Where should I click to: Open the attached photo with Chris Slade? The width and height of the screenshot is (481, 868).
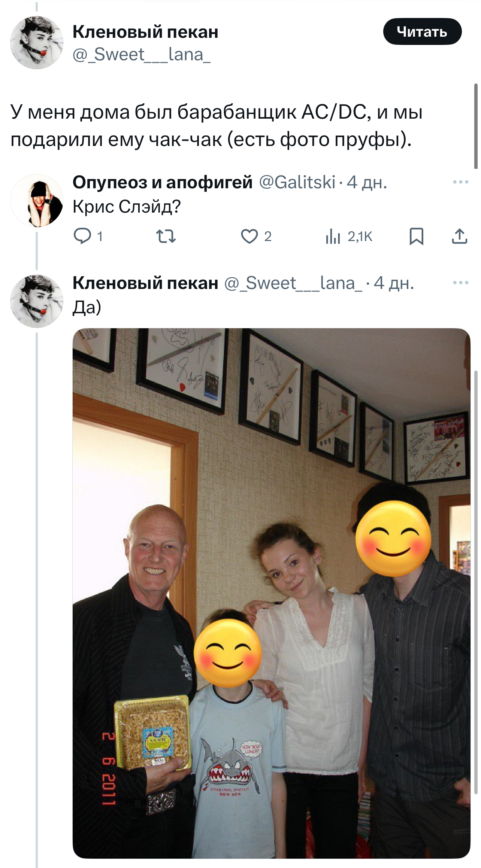point(272,593)
